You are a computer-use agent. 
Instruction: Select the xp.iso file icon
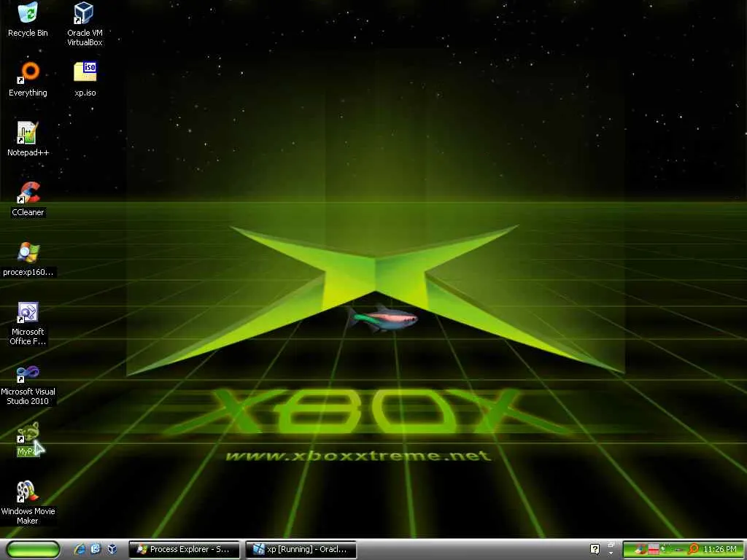(x=85, y=79)
